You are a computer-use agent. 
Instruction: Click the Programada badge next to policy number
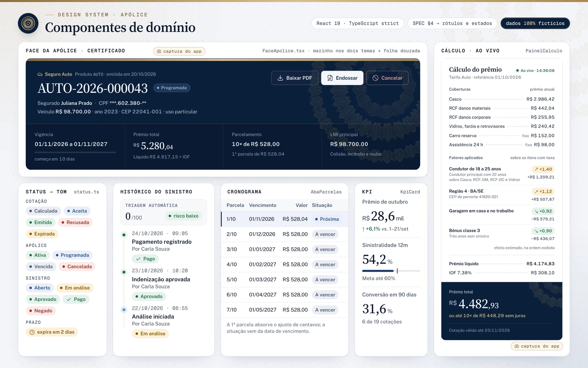tap(172, 88)
